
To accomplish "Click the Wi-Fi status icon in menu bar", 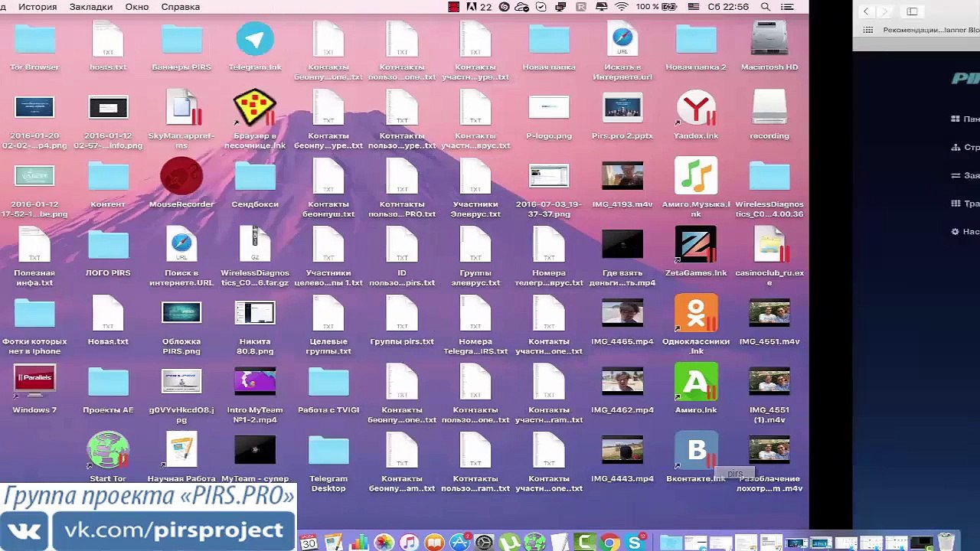I will point(621,7).
